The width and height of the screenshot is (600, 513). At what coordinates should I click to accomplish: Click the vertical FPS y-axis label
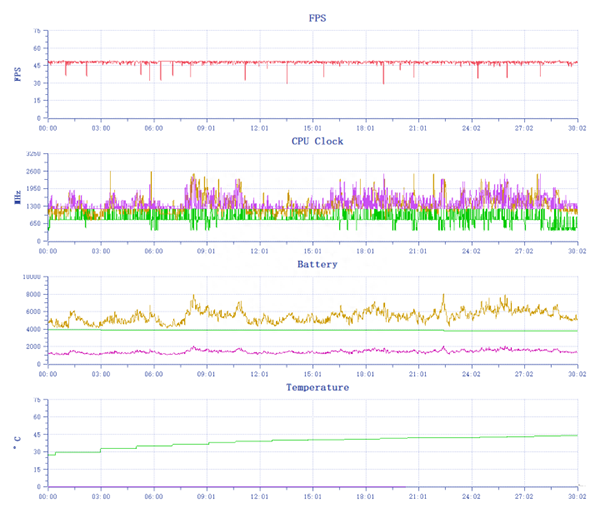click(17, 74)
